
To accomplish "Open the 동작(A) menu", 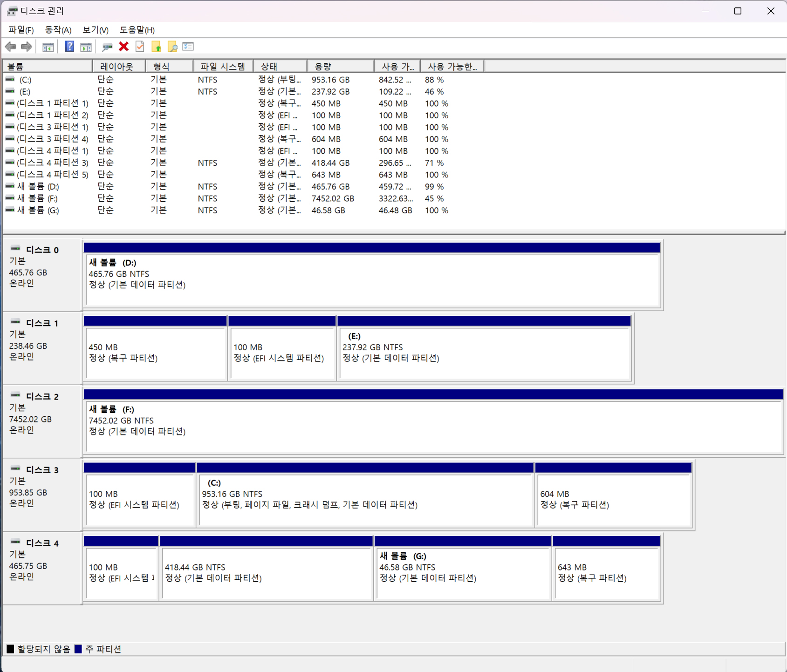I will pos(58,30).
